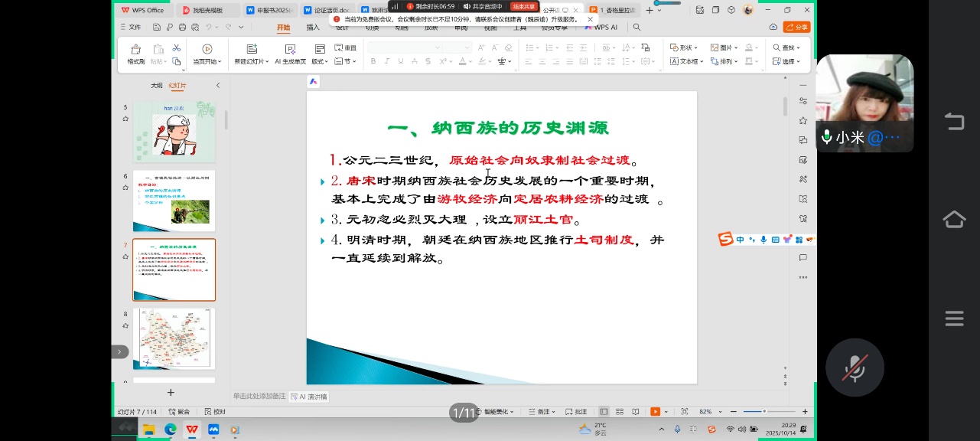Switch to the Outline (大纲) tab
This screenshot has width=980, height=441.
click(156, 86)
